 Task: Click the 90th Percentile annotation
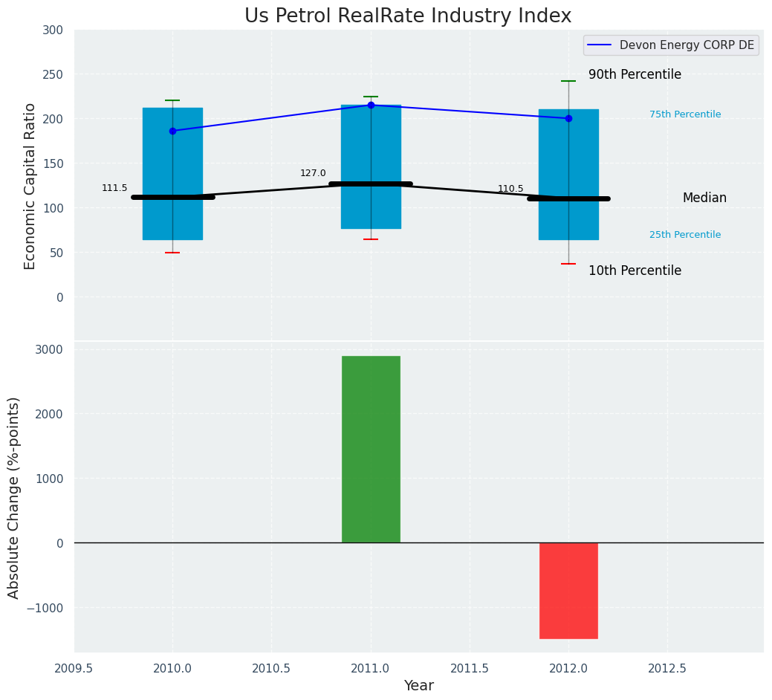pyautogui.click(x=635, y=74)
